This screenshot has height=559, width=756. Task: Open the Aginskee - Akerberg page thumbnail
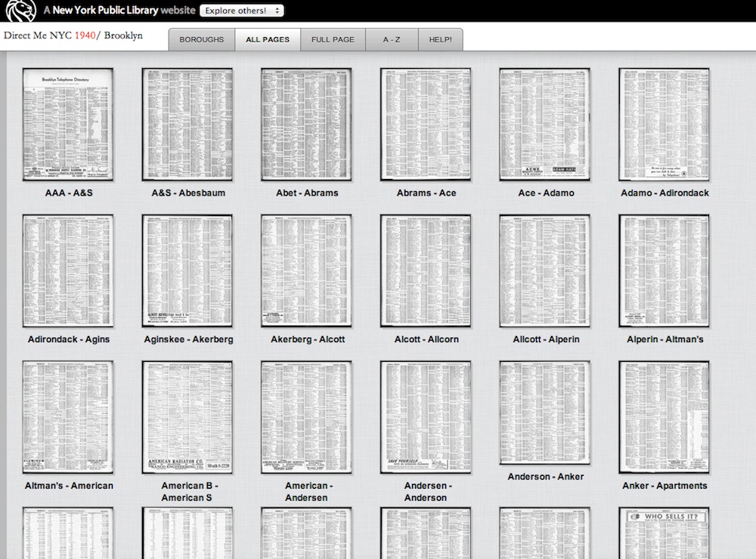pyautogui.click(x=187, y=271)
